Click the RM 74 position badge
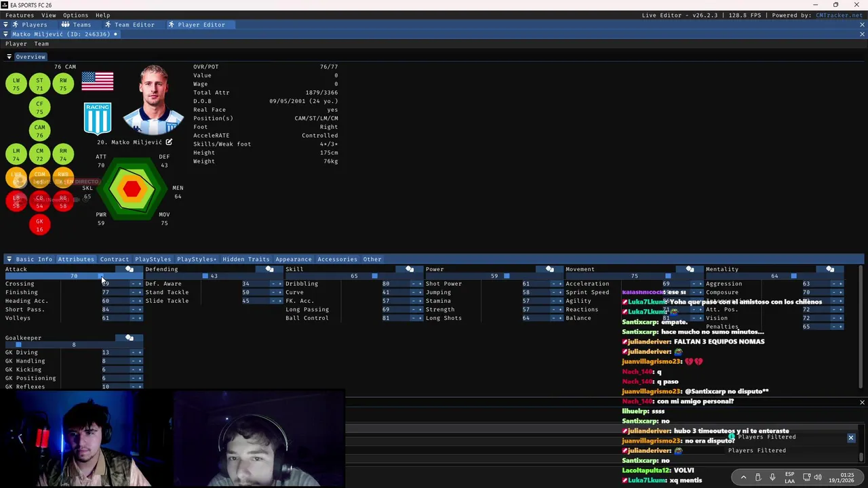Viewport: 868px width, 488px height. 63,155
